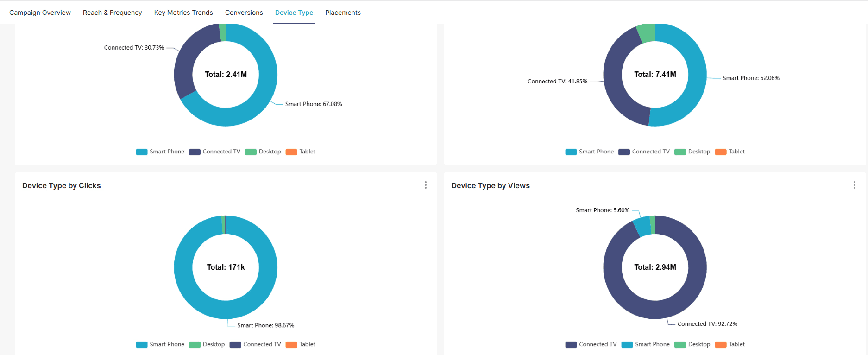Open the Reach & Frequency tab
Screen dimensions: 868x355
(x=113, y=13)
